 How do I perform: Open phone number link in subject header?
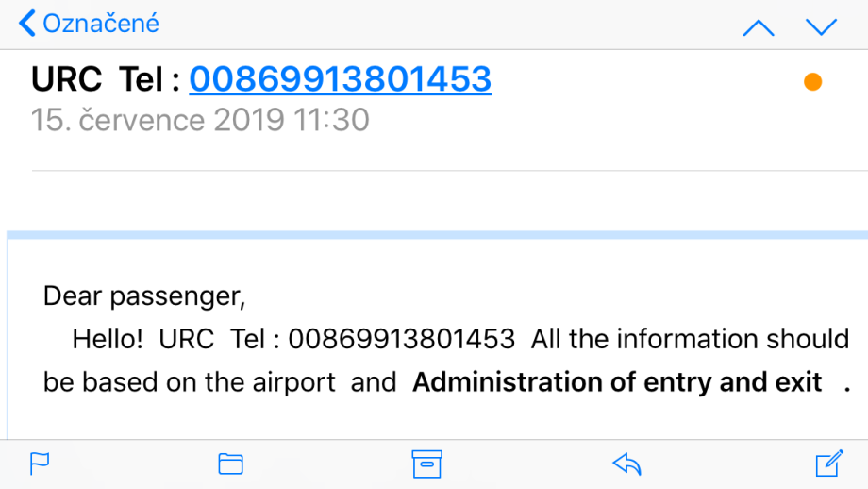[340, 79]
